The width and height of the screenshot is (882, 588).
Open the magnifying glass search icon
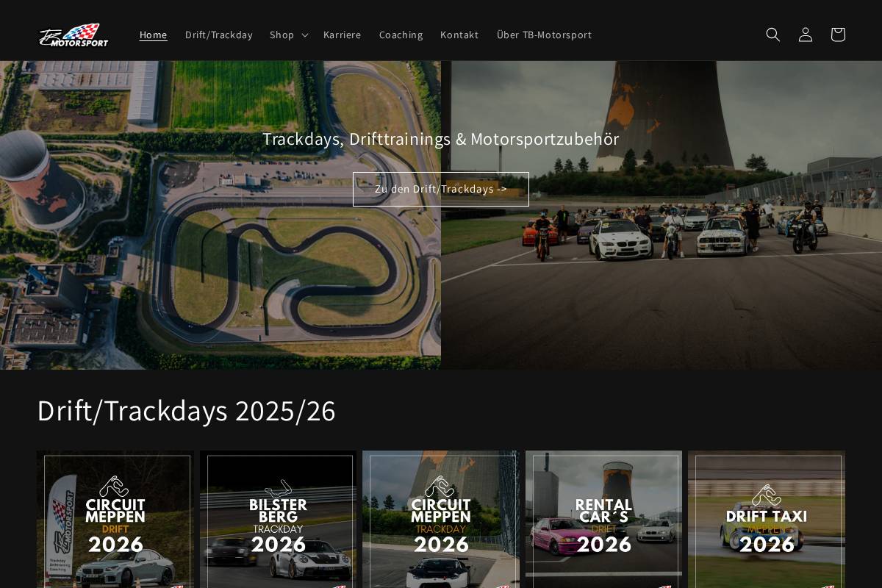click(x=772, y=35)
